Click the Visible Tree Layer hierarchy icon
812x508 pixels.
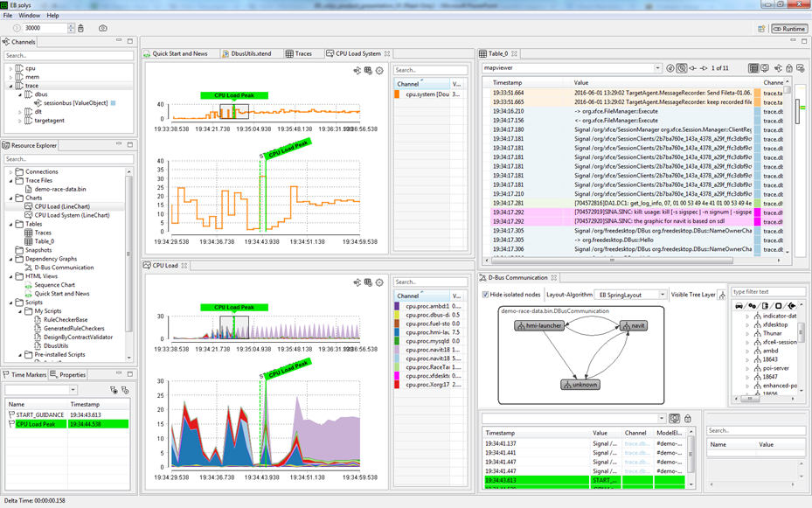pos(722,296)
